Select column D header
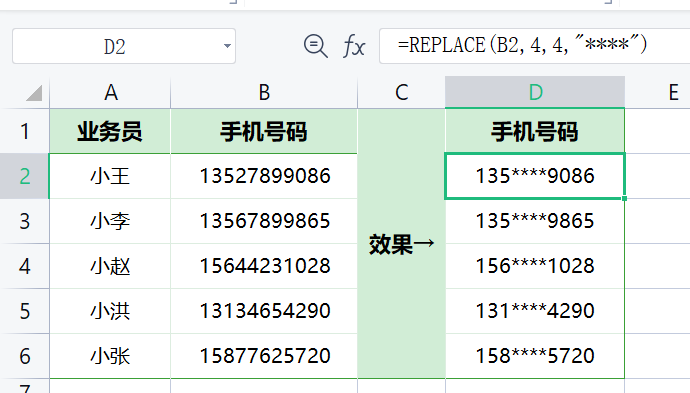Screen dimensions: 690x393 point(535,92)
